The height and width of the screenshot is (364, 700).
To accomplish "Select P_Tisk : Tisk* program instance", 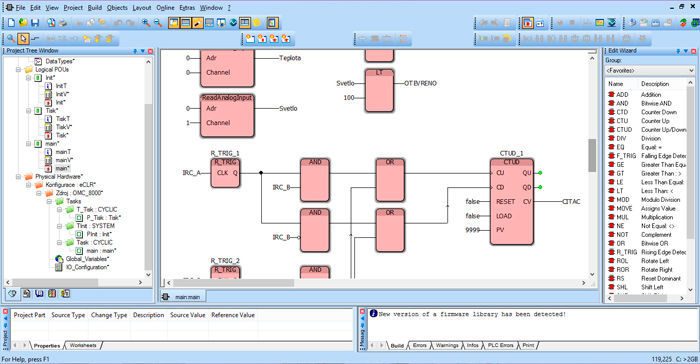I will click(104, 218).
